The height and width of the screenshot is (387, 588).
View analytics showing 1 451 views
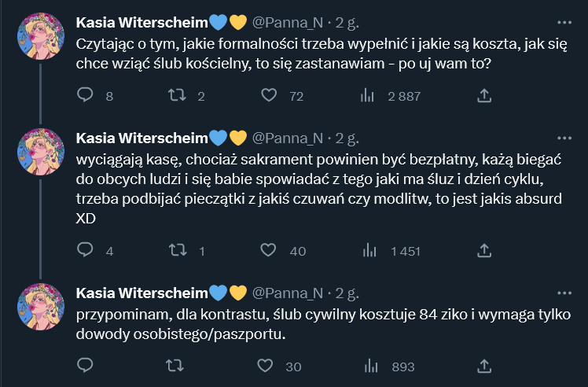click(x=367, y=251)
